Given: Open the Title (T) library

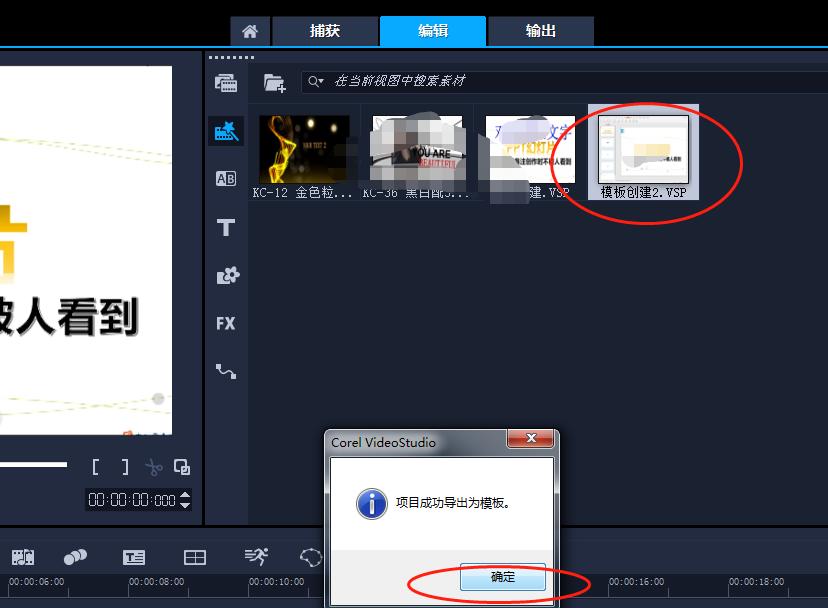Looking at the screenshot, I should click(x=226, y=227).
